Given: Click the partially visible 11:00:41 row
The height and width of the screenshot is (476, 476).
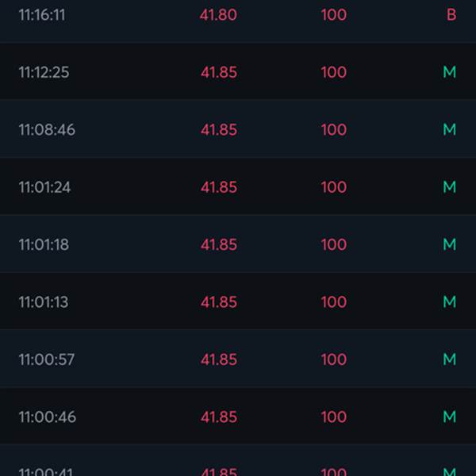Looking at the screenshot, I should click(238, 460).
